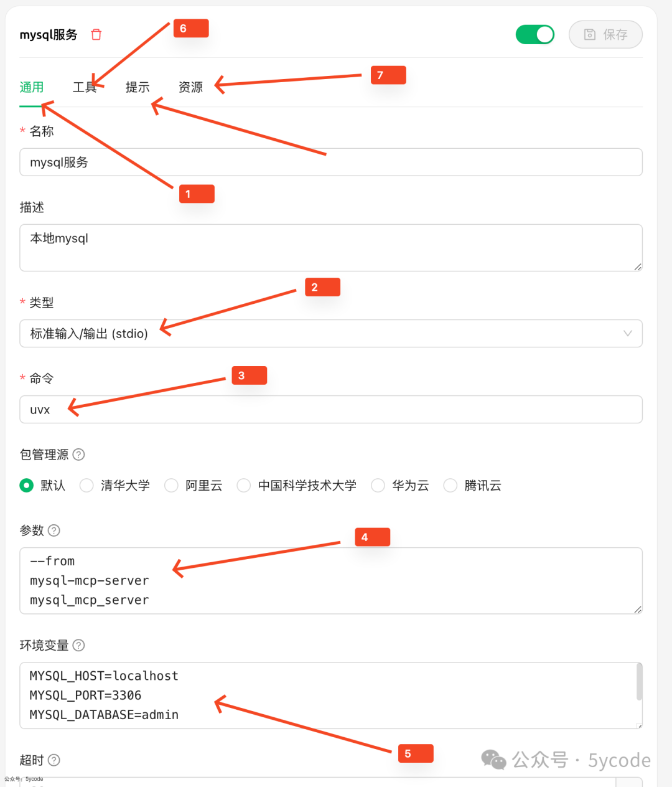Click into the 环境变量 textarea
Viewport: 672px width, 787px height.
(x=331, y=695)
